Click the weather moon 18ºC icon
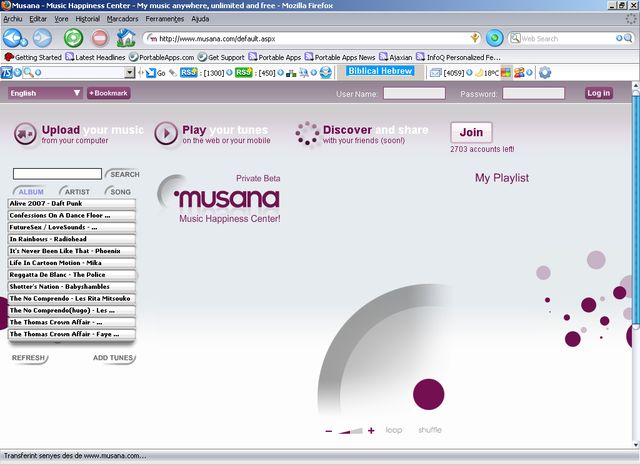The image size is (640, 465). pyautogui.click(x=479, y=73)
